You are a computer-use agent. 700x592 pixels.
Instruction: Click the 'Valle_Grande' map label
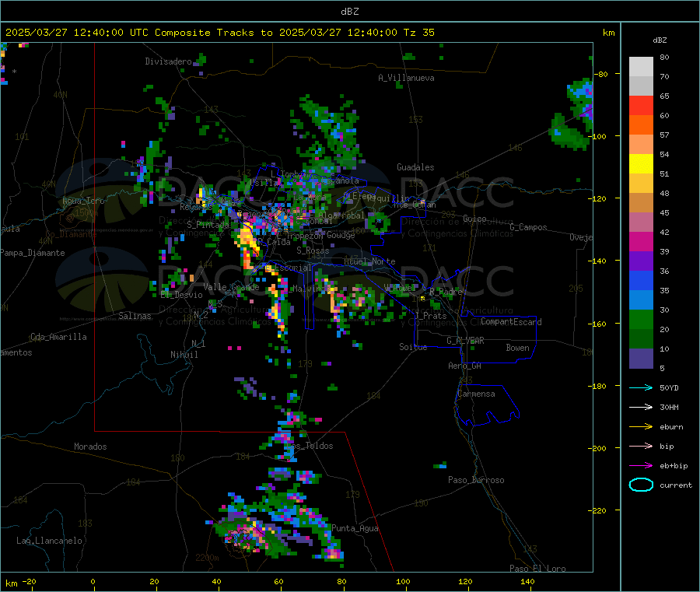(231, 286)
